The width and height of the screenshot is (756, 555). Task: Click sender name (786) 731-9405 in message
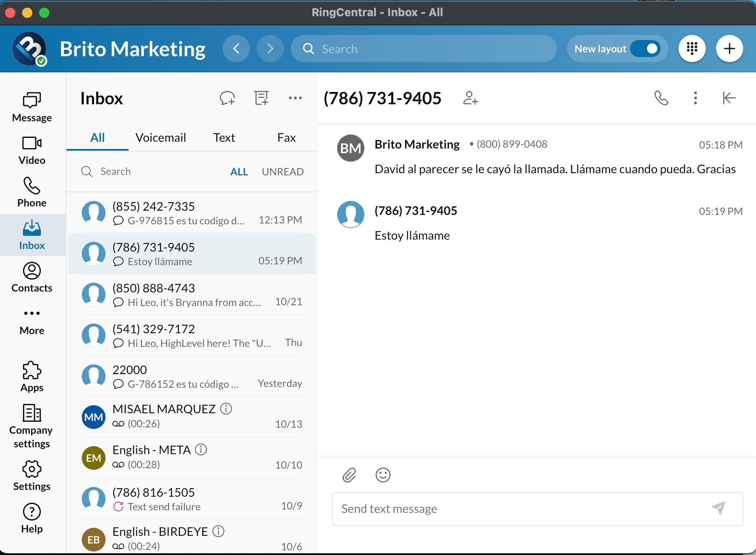pos(416,211)
